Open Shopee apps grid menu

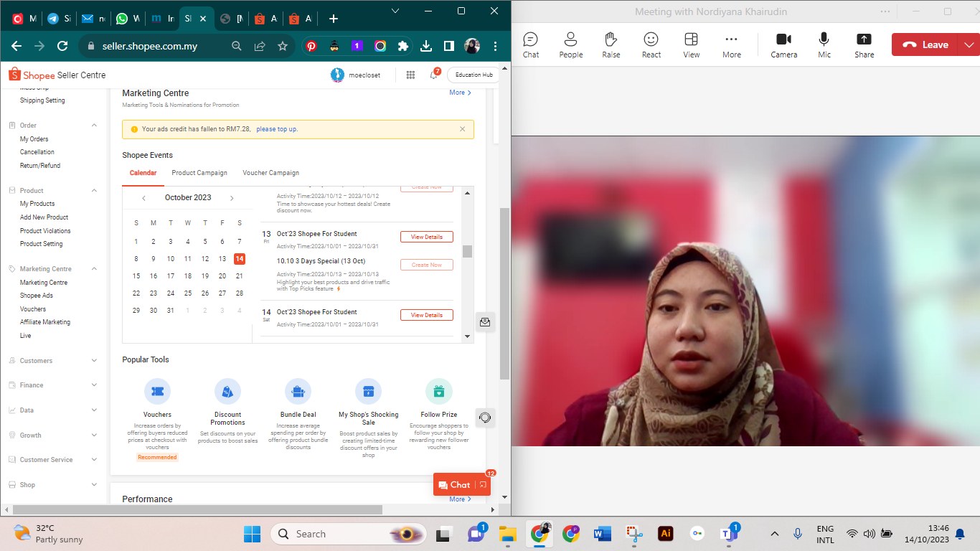(410, 75)
